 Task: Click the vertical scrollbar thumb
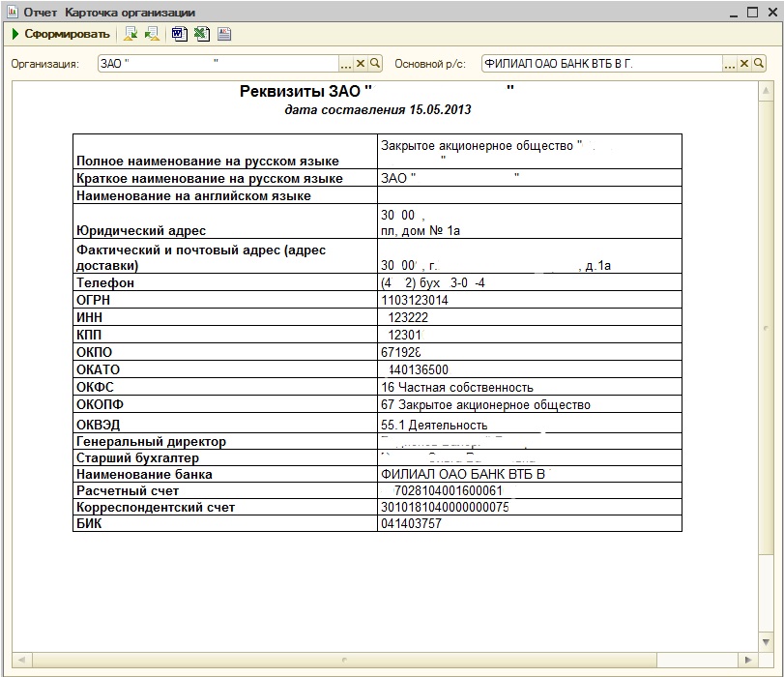pyautogui.click(x=766, y=328)
